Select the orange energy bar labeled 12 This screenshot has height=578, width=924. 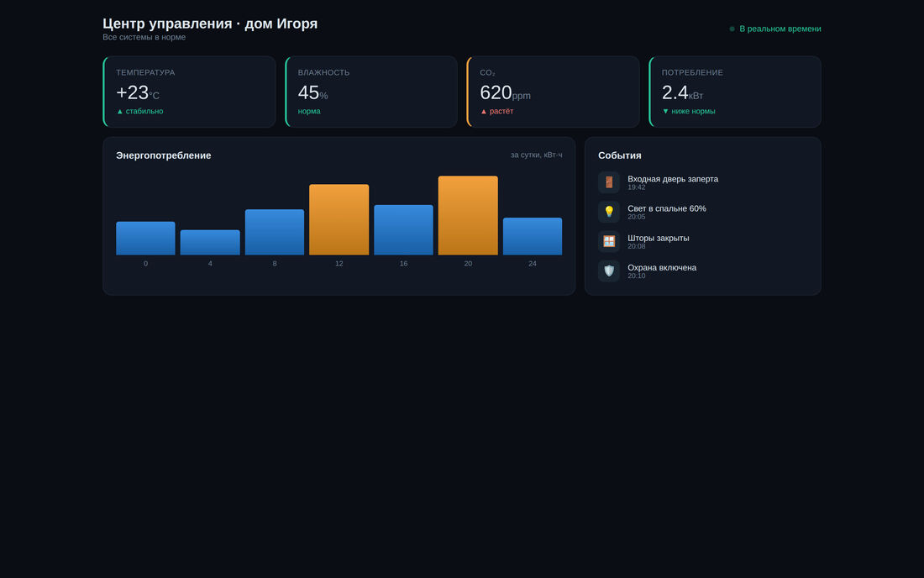pyautogui.click(x=339, y=220)
